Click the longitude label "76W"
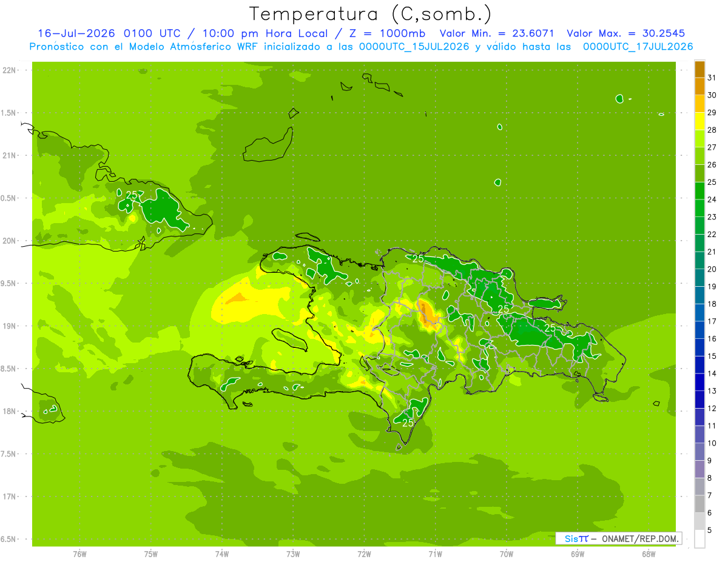The image size is (728, 562). [79, 554]
